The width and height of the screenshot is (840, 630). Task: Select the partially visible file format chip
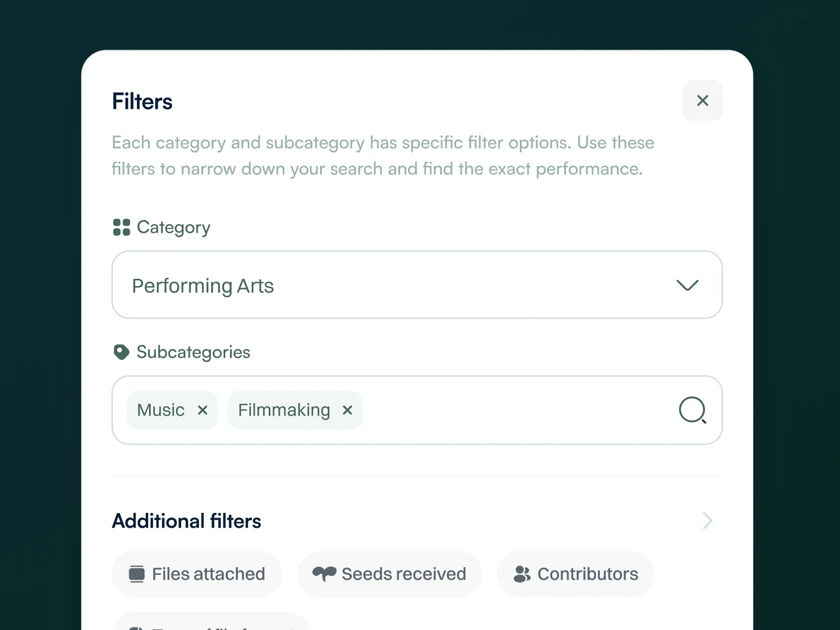point(210,625)
